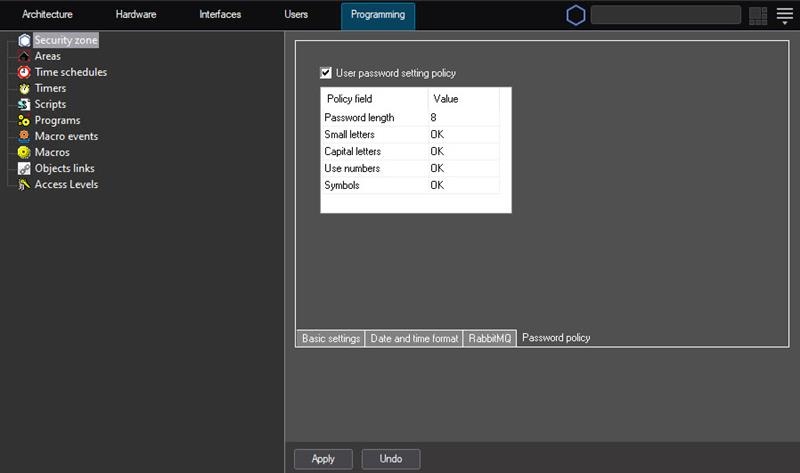Go to the Interfaces tab
800x473 pixels.
click(220, 14)
